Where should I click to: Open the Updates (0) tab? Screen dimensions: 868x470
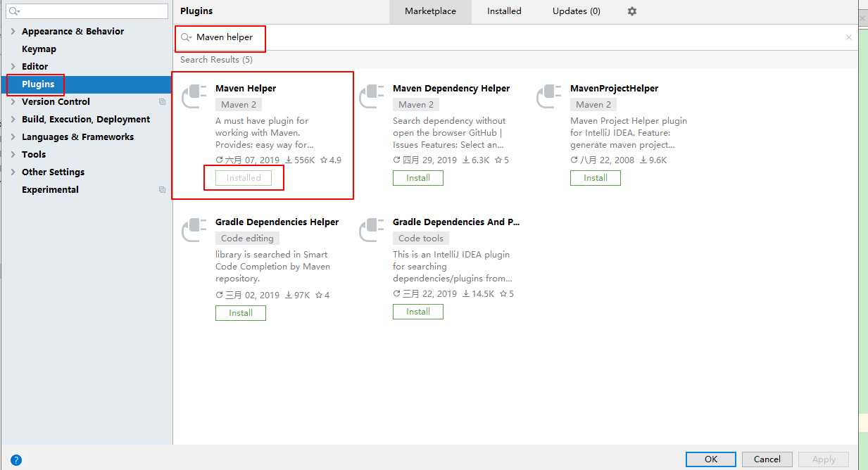pyautogui.click(x=577, y=11)
